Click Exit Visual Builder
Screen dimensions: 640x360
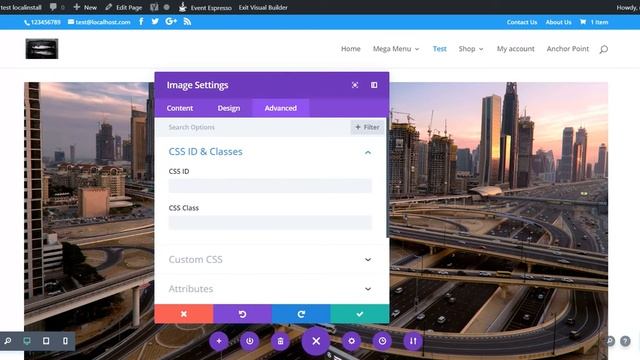coord(263,7)
